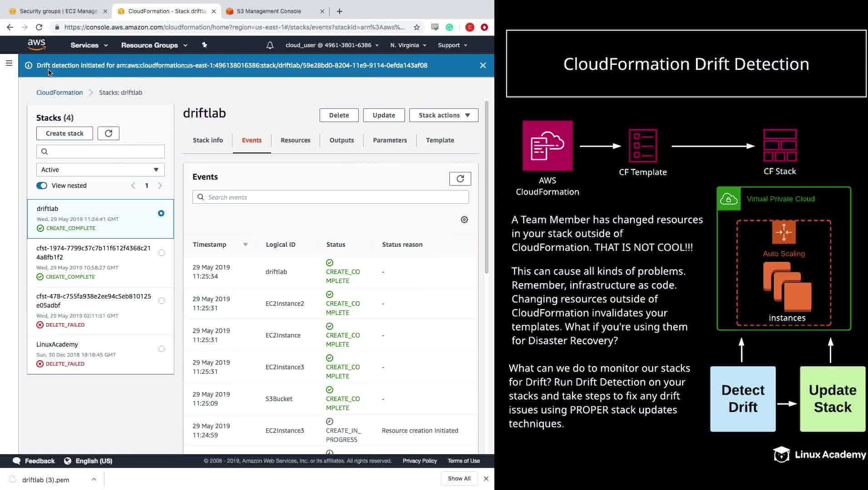Viewport: 868px width, 490px height.
Task: Click the monitor extension icon in toolbar
Action: (435, 27)
